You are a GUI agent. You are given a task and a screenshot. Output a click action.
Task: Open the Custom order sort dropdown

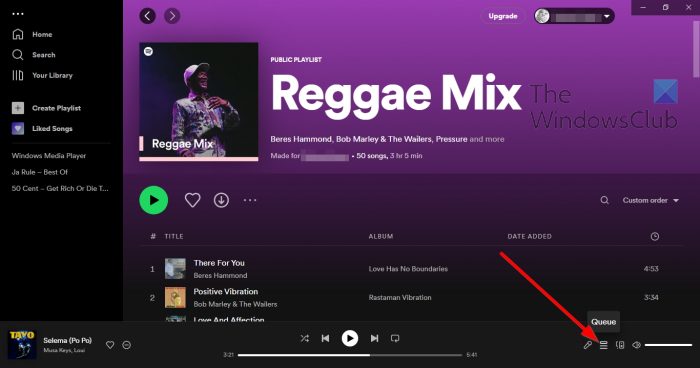point(650,200)
